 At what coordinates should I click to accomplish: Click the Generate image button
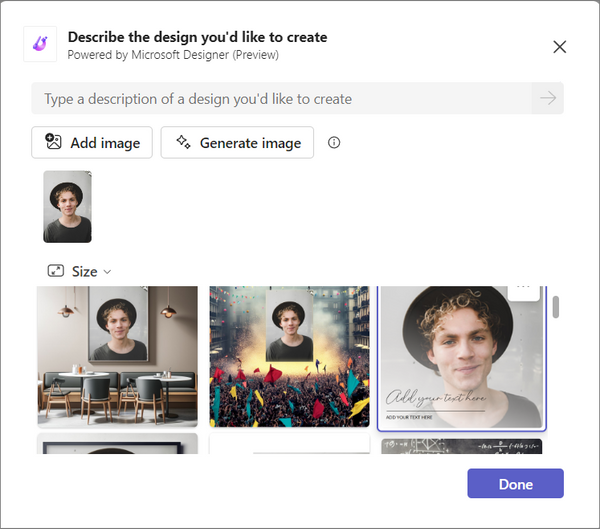pyautogui.click(x=237, y=143)
